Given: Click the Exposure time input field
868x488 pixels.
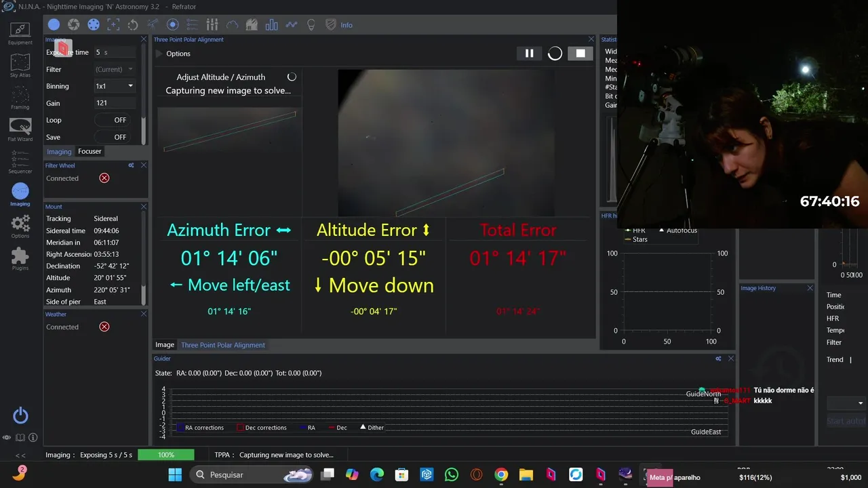Looking at the screenshot, I should coord(115,52).
